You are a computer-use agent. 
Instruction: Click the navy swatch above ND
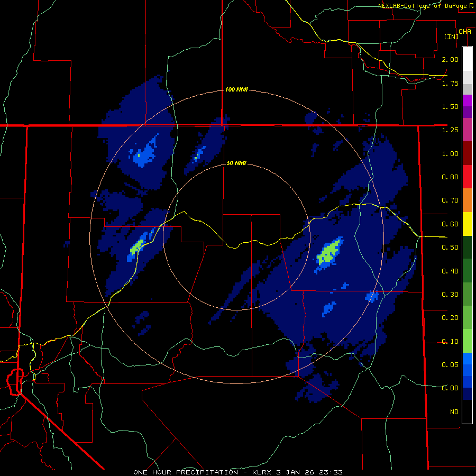click(467, 394)
